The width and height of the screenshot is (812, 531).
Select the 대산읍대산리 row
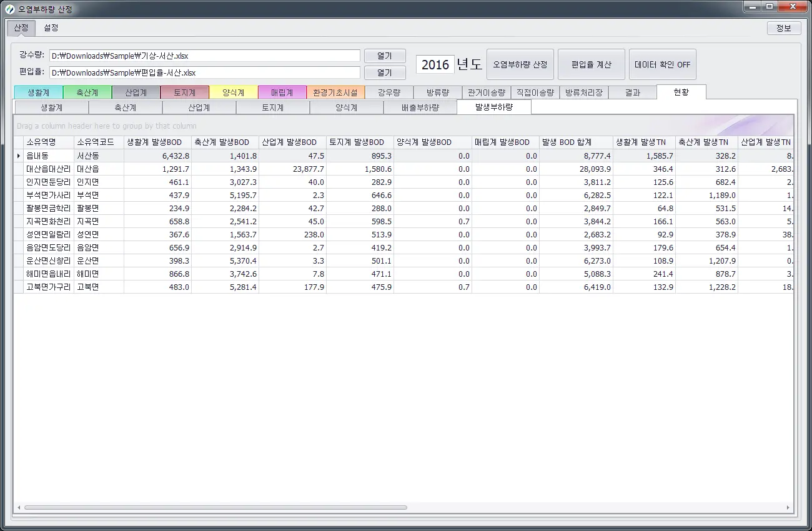click(x=404, y=169)
